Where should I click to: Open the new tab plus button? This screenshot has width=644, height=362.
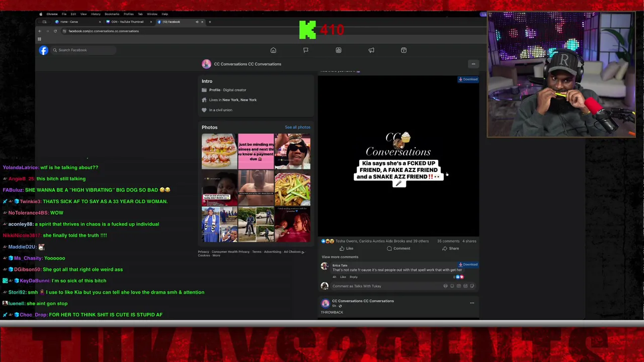tap(210, 22)
